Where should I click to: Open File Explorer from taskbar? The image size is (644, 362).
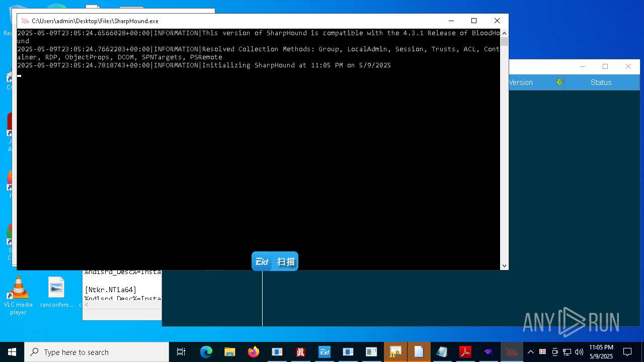click(230, 352)
